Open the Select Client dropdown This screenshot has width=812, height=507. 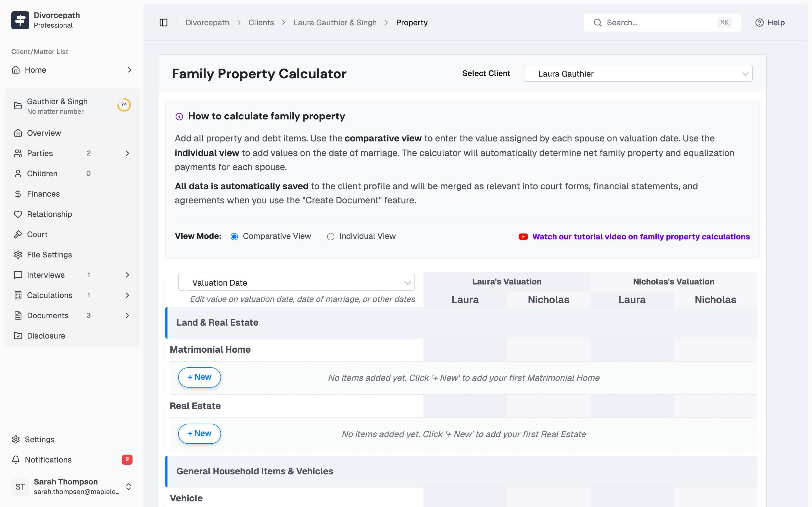[x=637, y=73]
